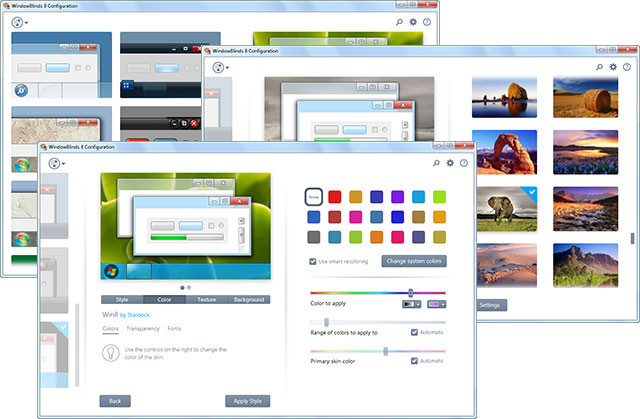Toggle the Use smart recoloring checkbox
The image size is (640, 419).
coord(313,261)
